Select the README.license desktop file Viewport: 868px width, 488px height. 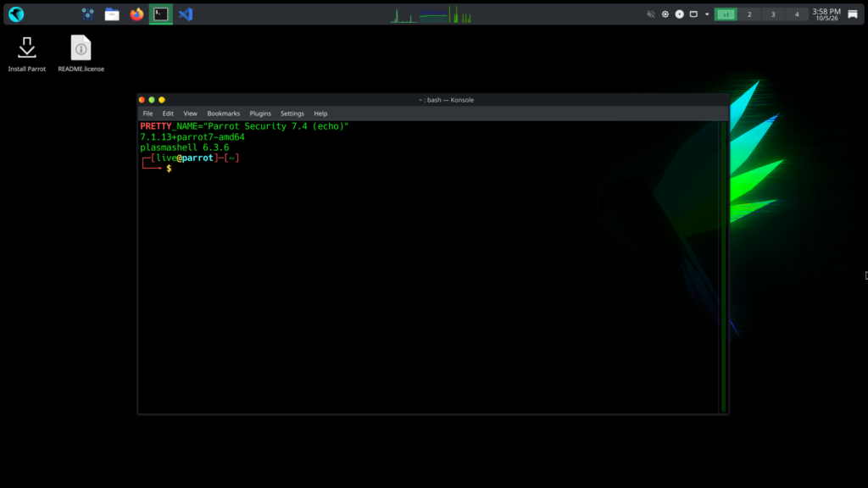click(81, 53)
